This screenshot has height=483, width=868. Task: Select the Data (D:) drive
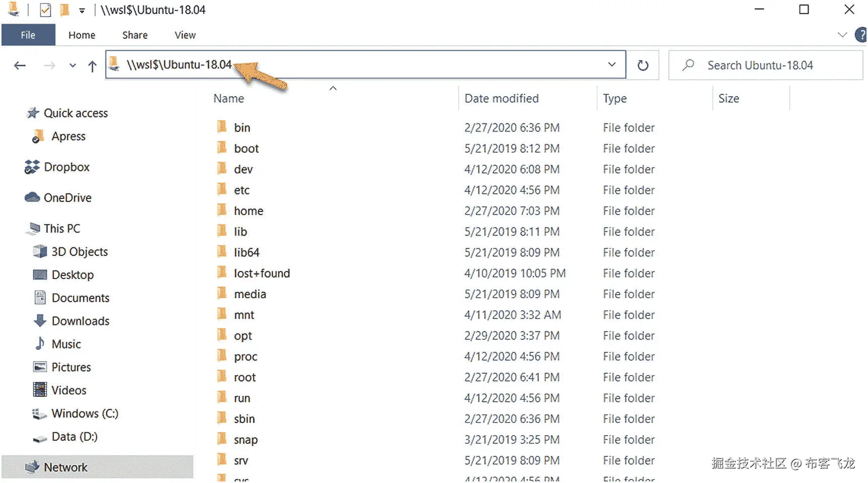65,437
